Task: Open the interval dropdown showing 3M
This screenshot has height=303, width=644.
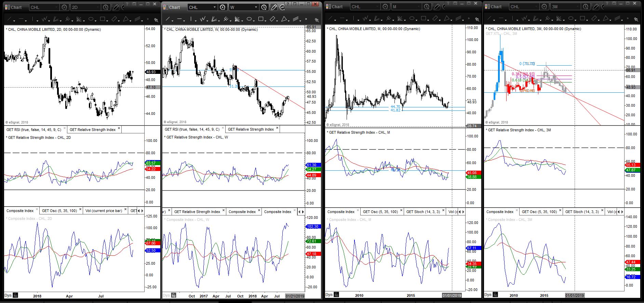Action: point(578,6)
